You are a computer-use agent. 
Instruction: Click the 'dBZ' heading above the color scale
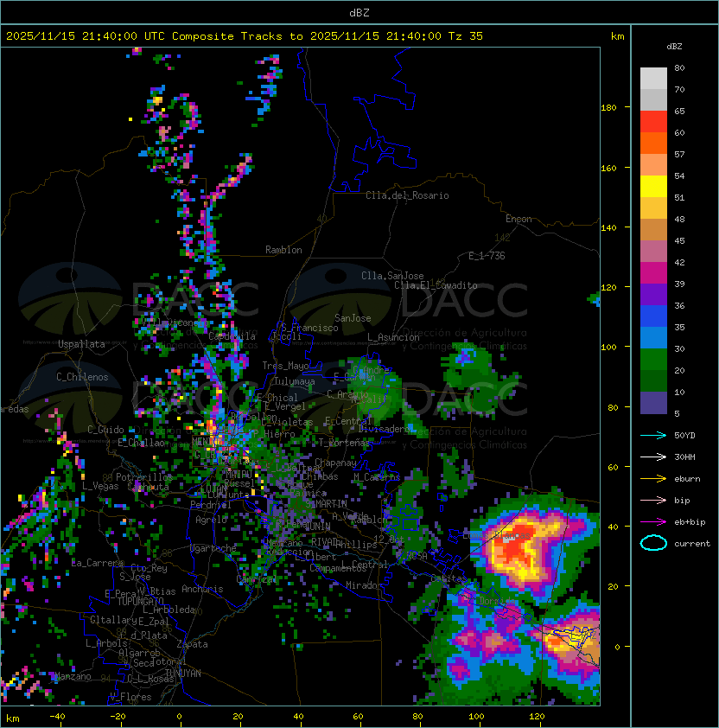674,47
